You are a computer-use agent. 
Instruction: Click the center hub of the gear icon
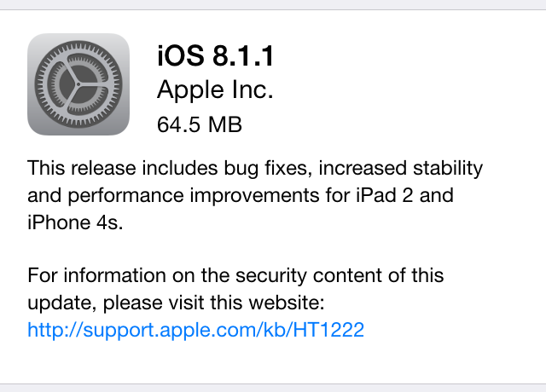pos(78,84)
